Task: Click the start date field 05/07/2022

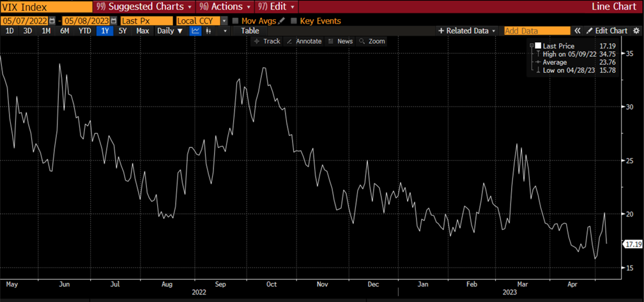Action: click(x=25, y=20)
